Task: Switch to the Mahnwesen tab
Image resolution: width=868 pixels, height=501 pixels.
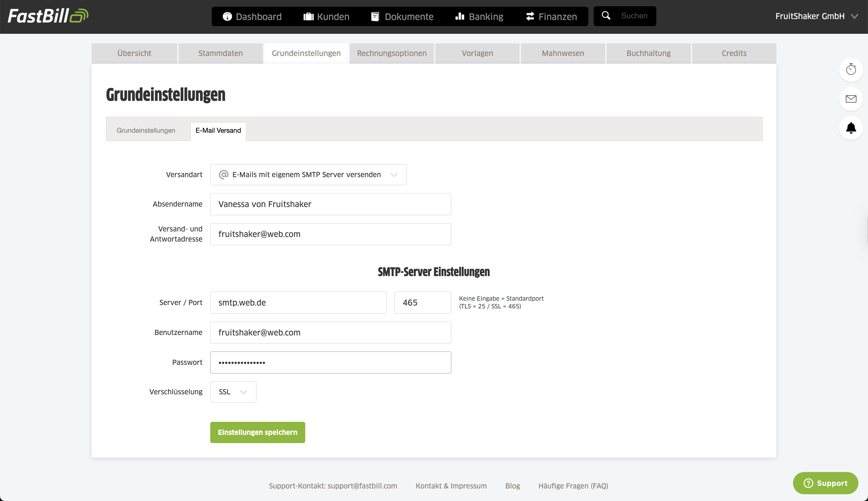Action: 563,53
